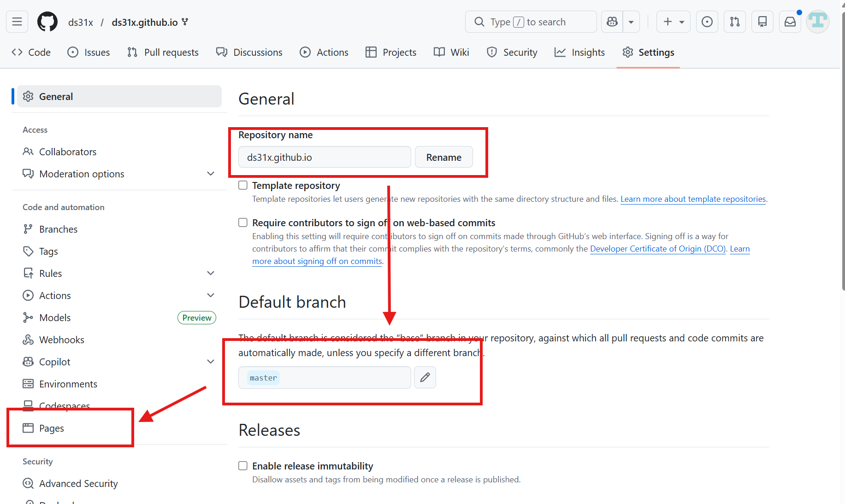Screen dimensions: 845x504
Task: Click the Rename button
Action: coord(443,157)
